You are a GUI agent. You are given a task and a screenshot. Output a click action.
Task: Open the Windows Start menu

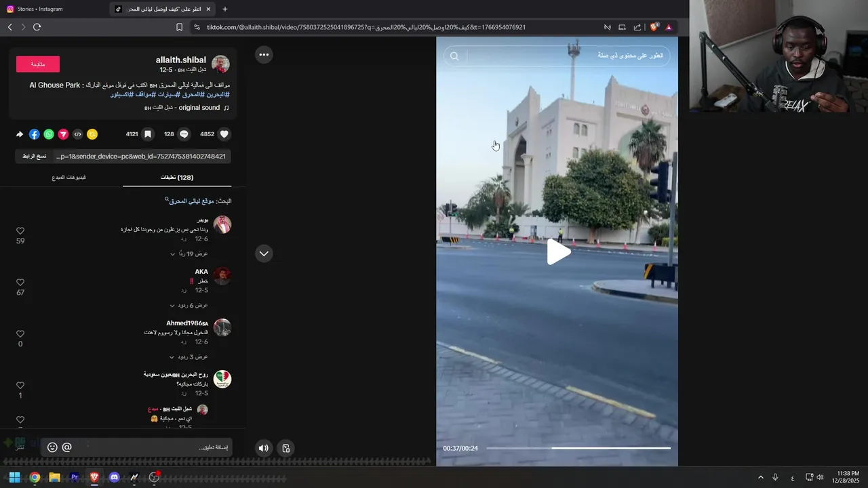[x=14, y=477]
